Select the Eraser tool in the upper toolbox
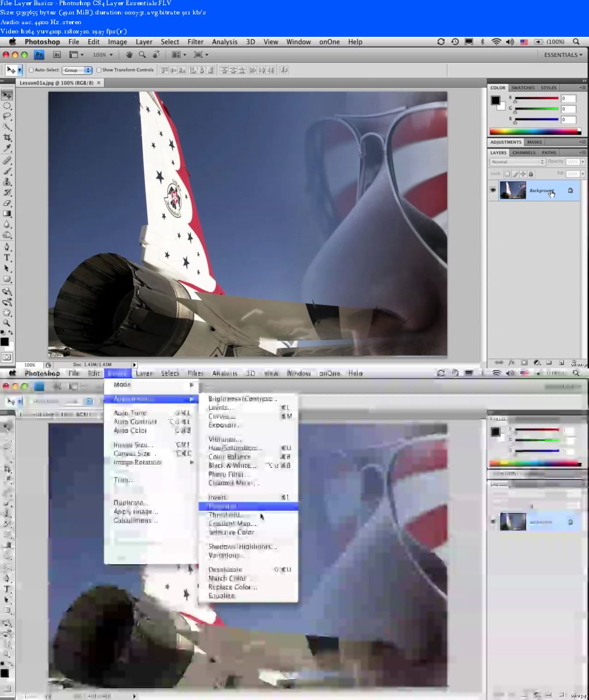Viewport: 589px width, 700px height. [7, 203]
